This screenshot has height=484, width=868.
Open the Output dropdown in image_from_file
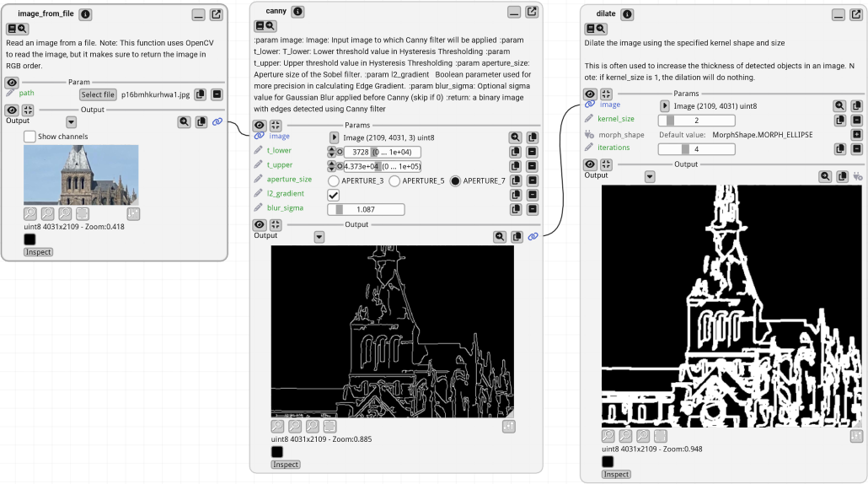click(x=71, y=122)
